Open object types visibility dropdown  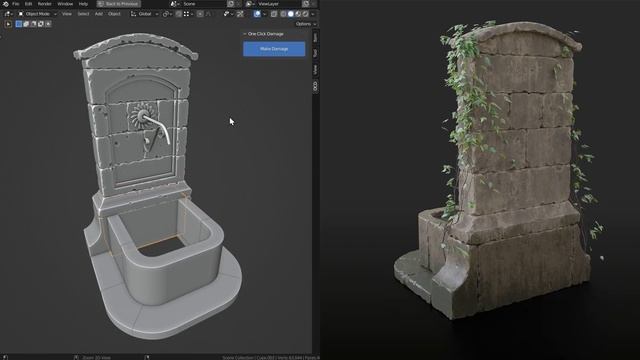click(229, 14)
